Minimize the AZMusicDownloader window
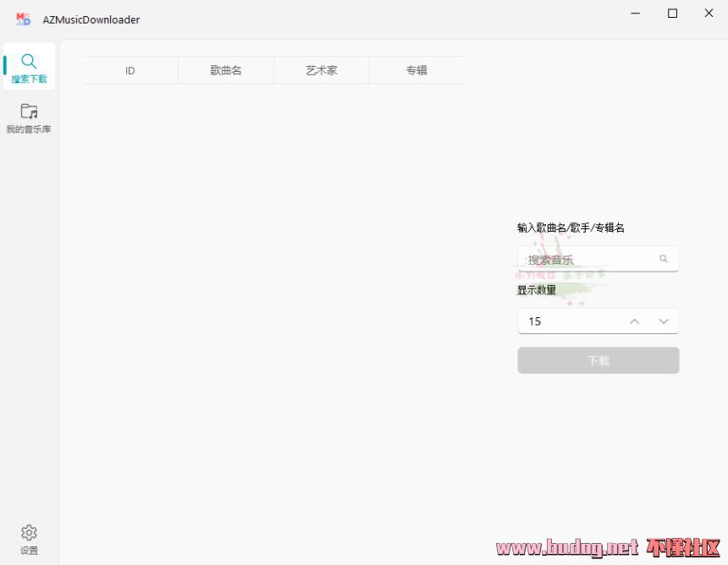 point(636,14)
